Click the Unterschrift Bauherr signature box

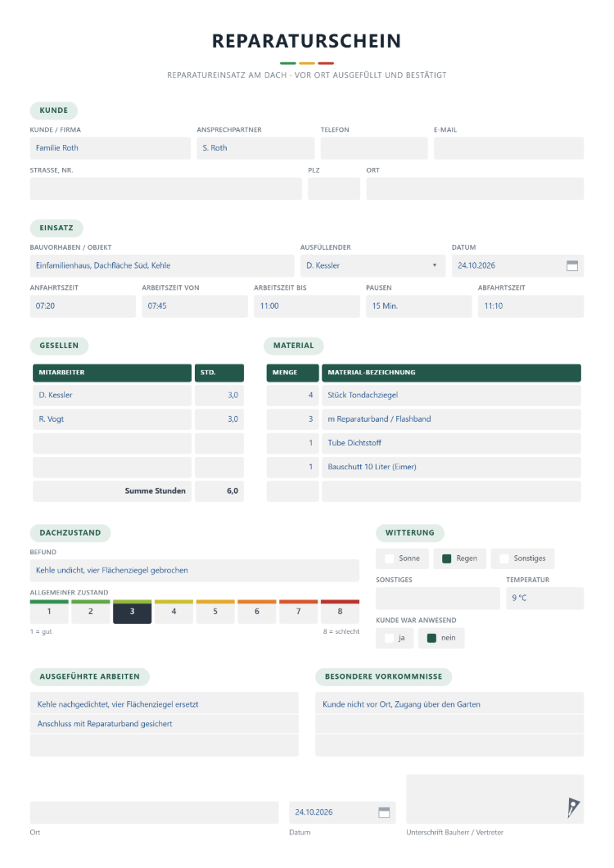pos(495,799)
